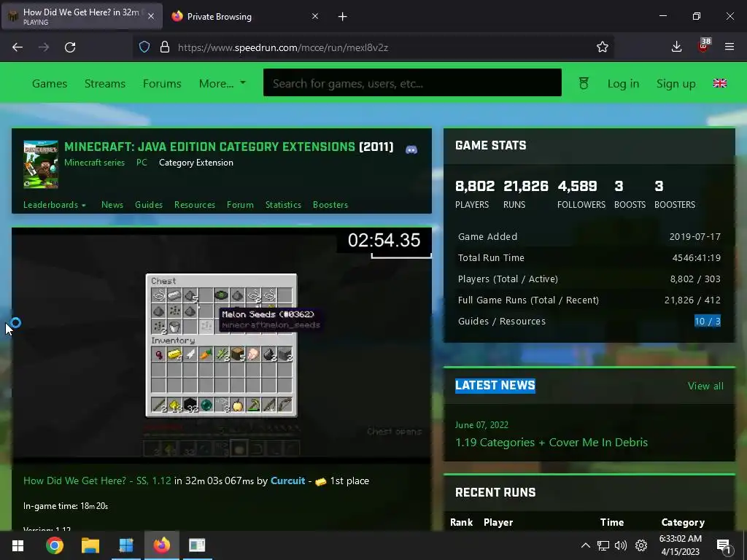Change language with the UK flag icon

pos(720,83)
